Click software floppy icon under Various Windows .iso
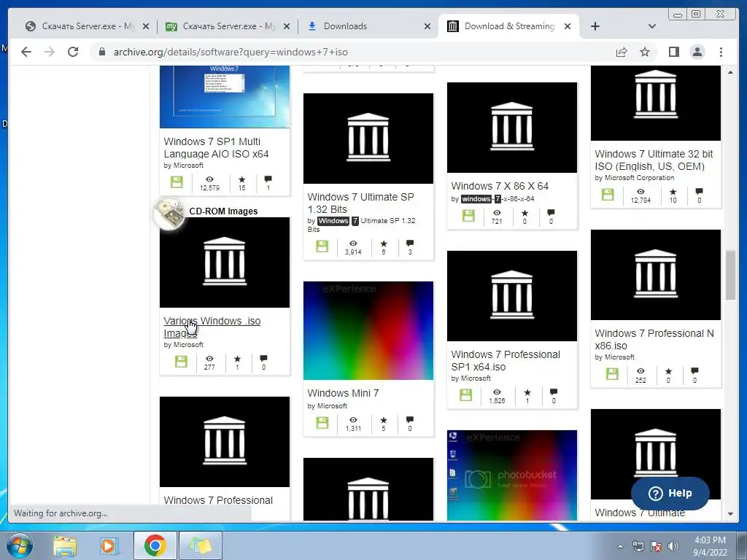Image resolution: width=747 pixels, height=560 pixels. pos(181,362)
